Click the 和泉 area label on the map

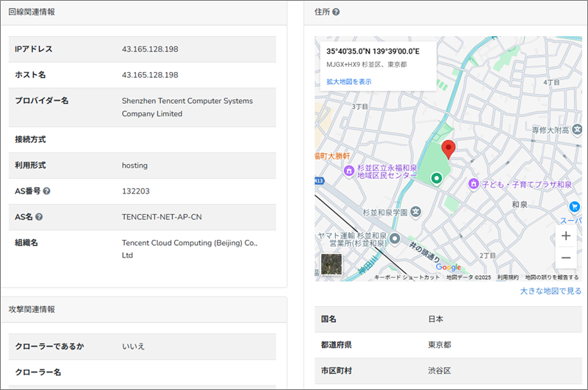pos(520,205)
